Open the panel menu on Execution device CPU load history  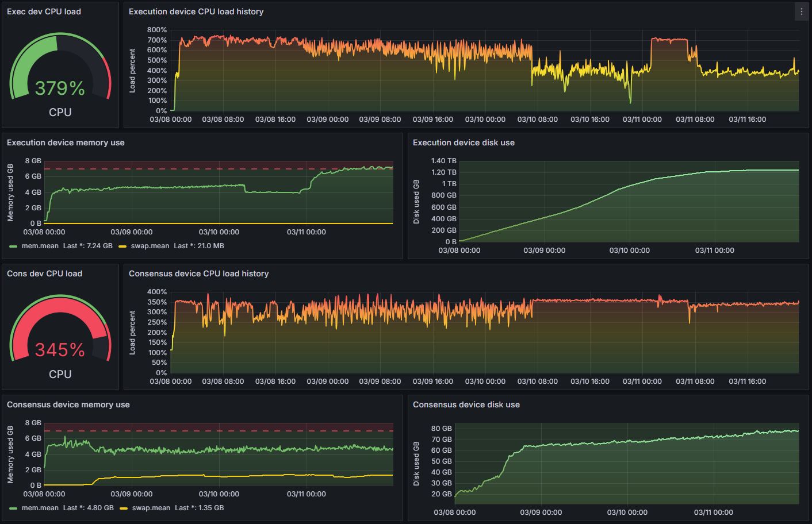pos(800,11)
